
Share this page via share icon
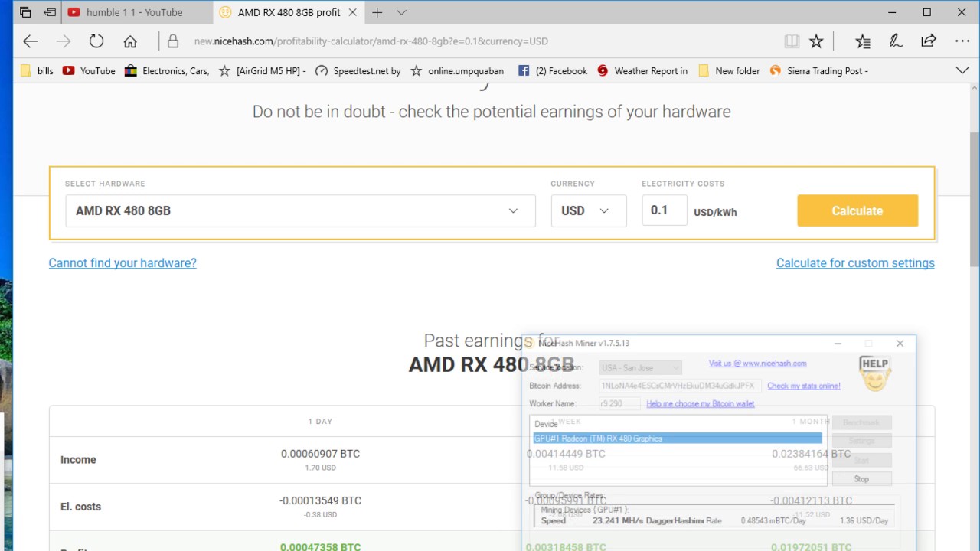[929, 41]
